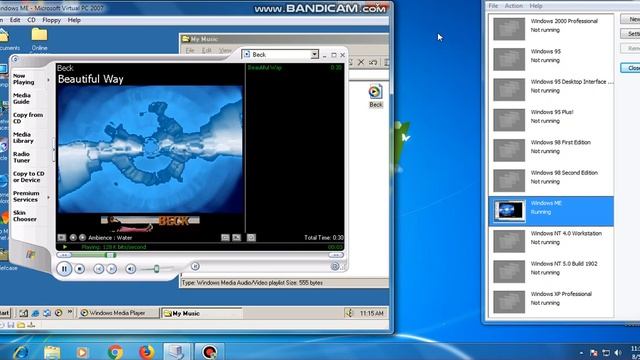The height and width of the screenshot is (360, 640).
Task: Select Windows NT 4.0 Workstation virtual machine
Action: coord(551,241)
